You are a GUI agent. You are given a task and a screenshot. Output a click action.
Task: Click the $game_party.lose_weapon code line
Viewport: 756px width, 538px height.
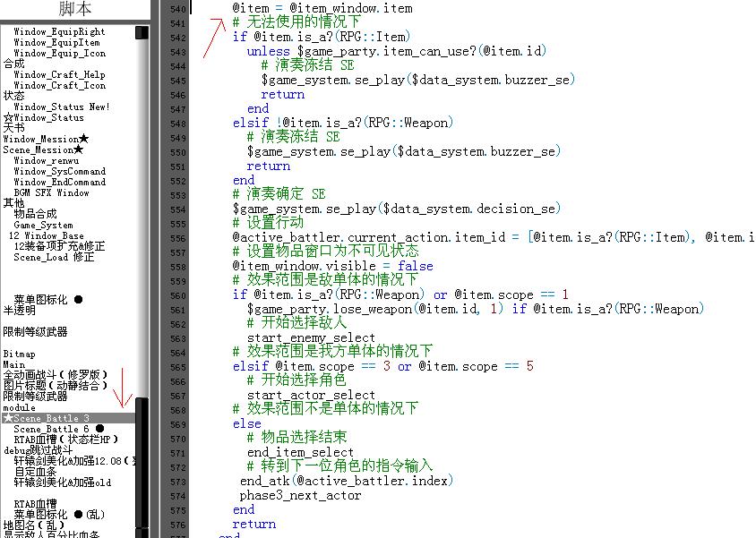click(x=476, y=309)
